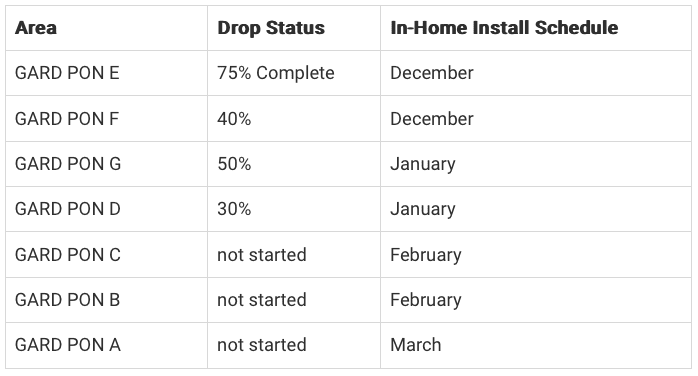Click not started in GARD PON A row
This screenshot has height=376, width=698.
tap(262, 345)
